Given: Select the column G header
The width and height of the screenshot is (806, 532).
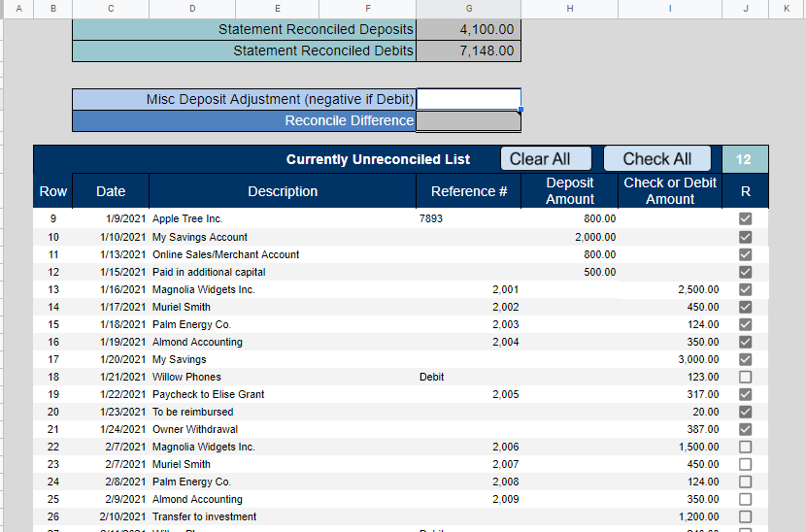Looking at the screenshot, I should click(468, 9).
